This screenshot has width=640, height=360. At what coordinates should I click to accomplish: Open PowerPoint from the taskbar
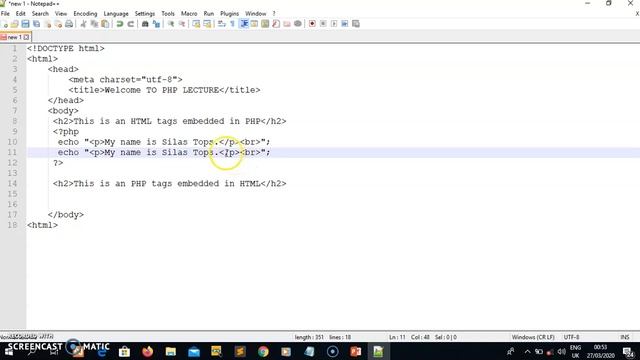click(x=356, y=351)
